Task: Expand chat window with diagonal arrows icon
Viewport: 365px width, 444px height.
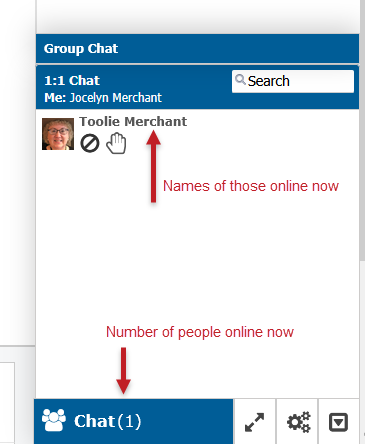Action: tap(255, 422)
